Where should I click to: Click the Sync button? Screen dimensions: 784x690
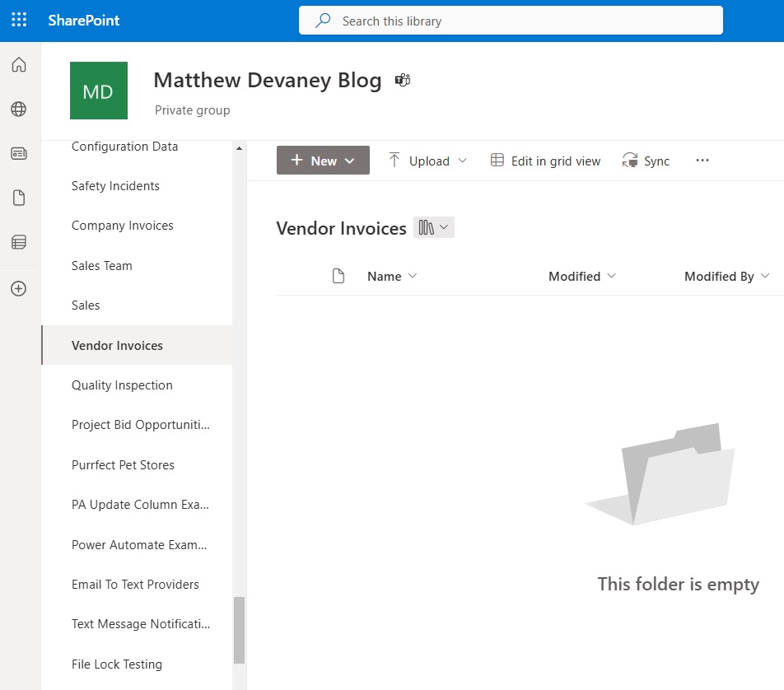(x=646, y=161)
